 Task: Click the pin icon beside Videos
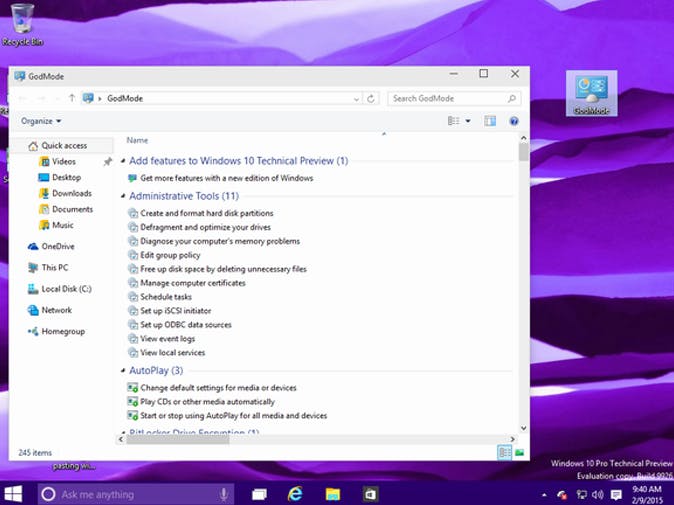pyautogui.click(x=107, y=162)
